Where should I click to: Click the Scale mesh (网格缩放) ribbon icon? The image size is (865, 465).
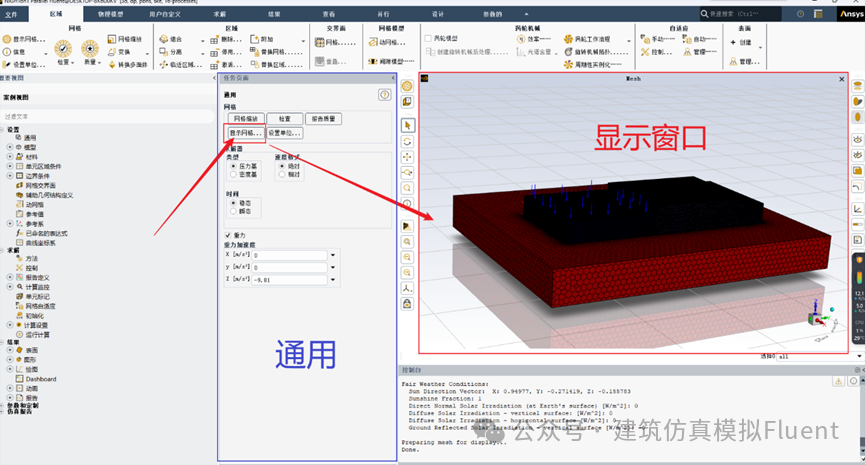point(112,39)
